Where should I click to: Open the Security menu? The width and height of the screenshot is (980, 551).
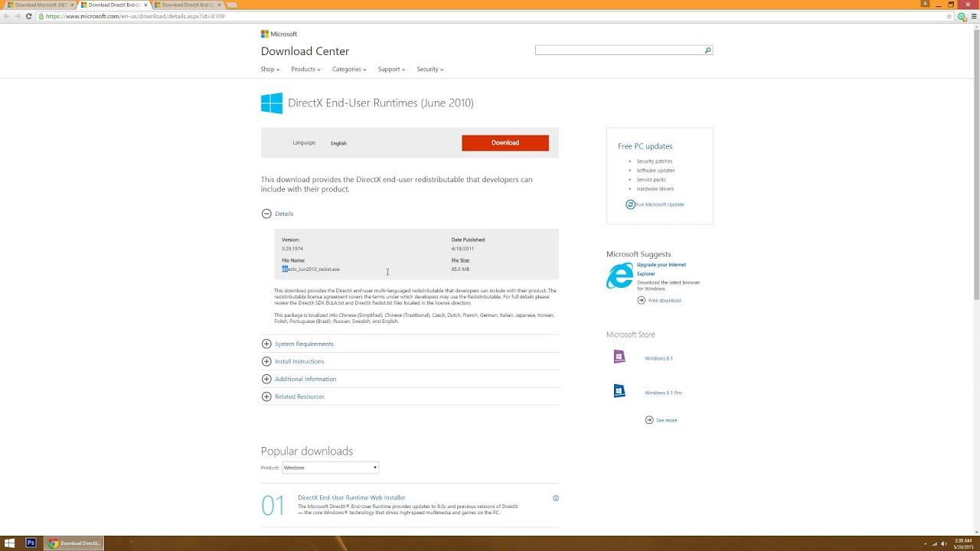click(x=430, y=69)
